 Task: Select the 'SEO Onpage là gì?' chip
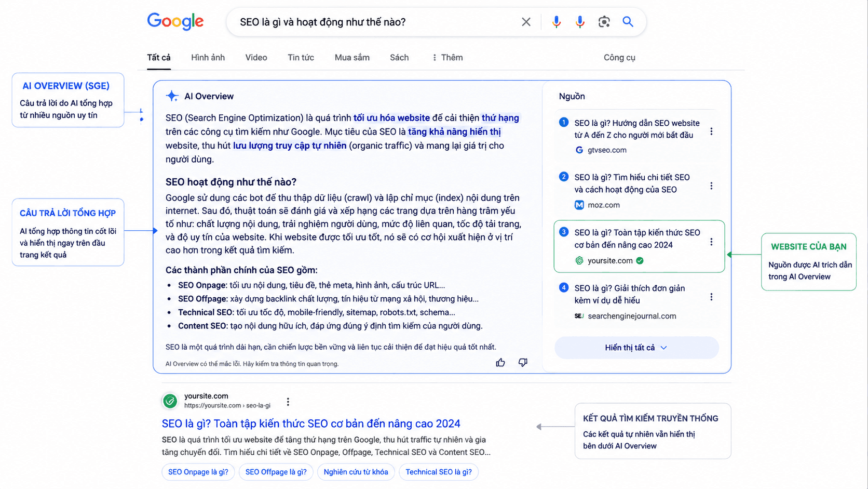click(198, 472)
